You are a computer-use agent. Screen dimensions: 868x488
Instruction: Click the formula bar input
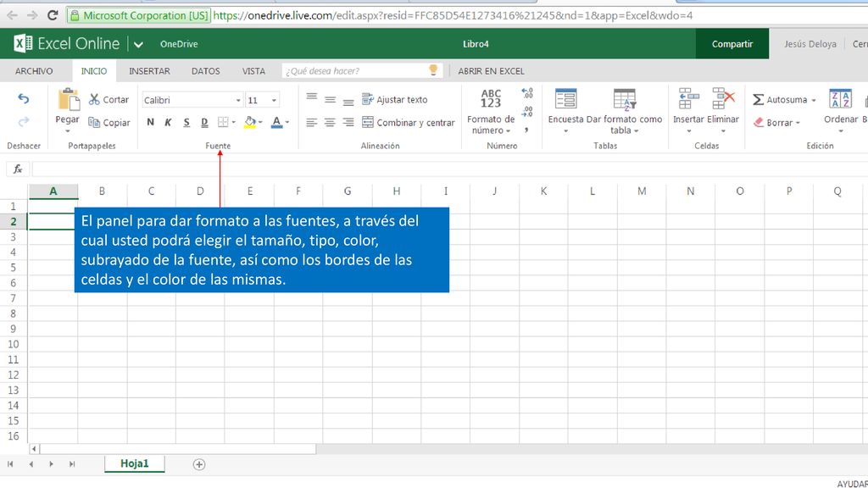[449, 169]
